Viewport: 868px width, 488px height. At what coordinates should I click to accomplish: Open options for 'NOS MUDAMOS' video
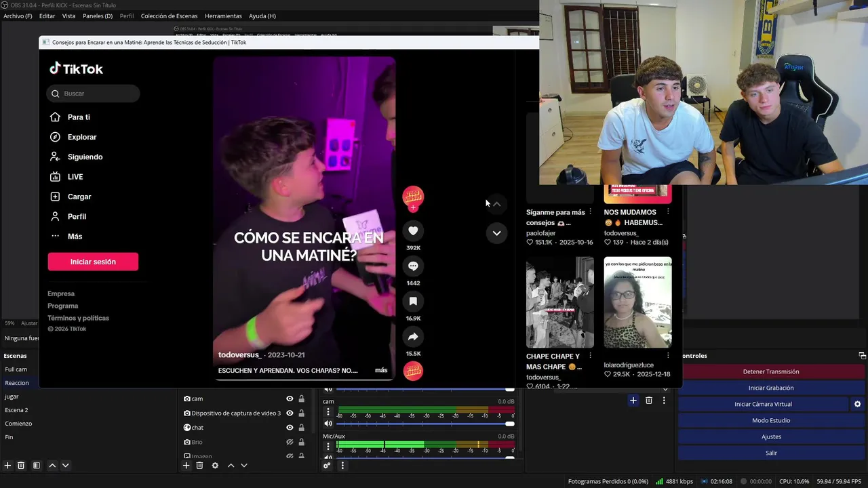(x=668, y=212)
